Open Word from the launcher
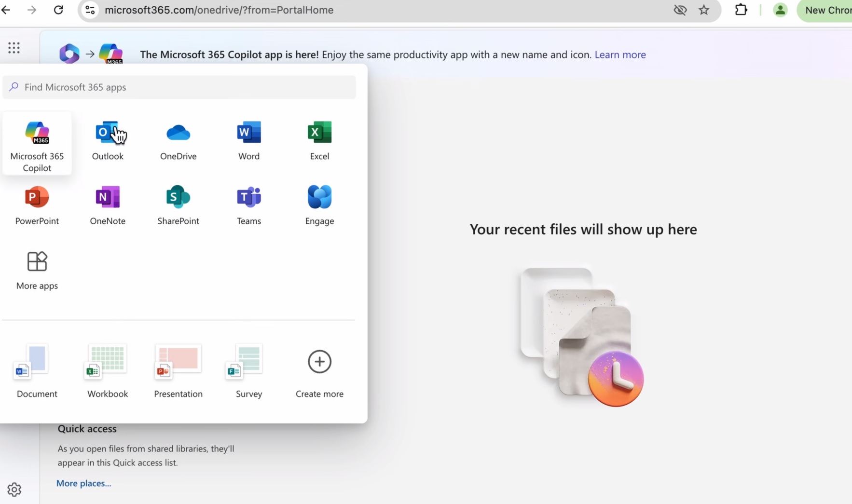The image size is (852, 504). tap(249, 141)
